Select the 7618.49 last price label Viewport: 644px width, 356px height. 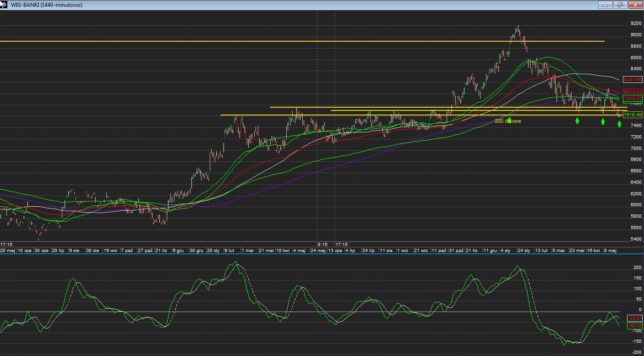pos(633,115)
